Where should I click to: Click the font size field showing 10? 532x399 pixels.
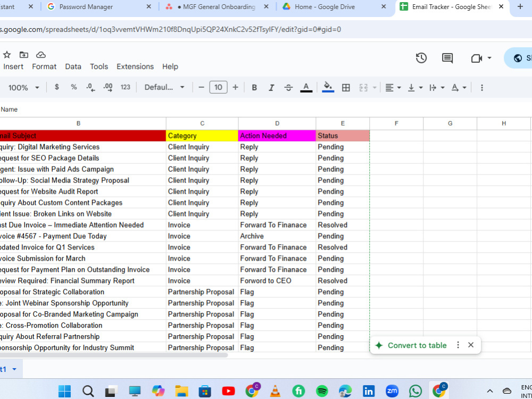point(218,88)
